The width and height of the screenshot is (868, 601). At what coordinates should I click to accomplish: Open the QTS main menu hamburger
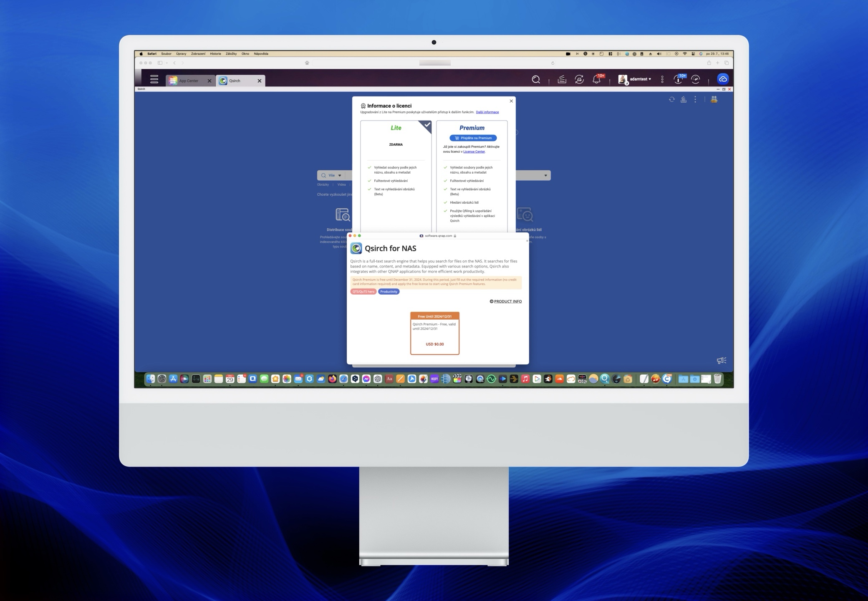click(x=154, y=79)
